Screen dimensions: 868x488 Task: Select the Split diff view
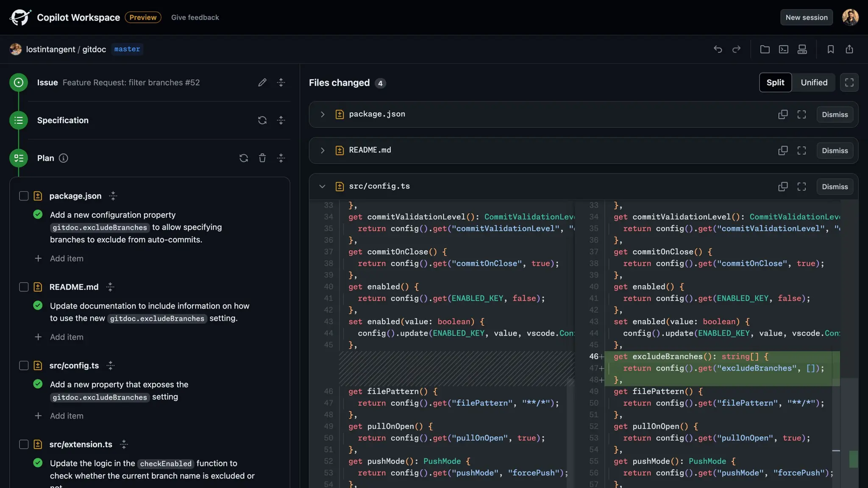775,83
